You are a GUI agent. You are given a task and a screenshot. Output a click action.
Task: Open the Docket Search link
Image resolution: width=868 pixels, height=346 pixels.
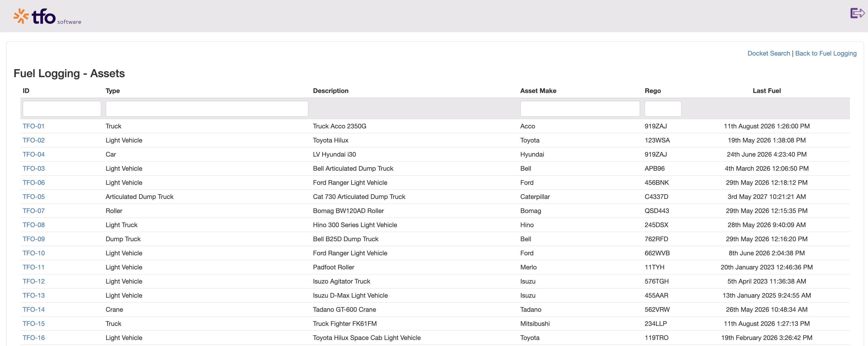(769, 53)
